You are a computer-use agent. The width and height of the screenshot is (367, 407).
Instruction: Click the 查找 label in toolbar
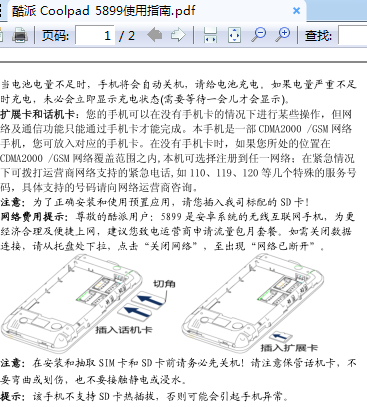tap(318, 35)
